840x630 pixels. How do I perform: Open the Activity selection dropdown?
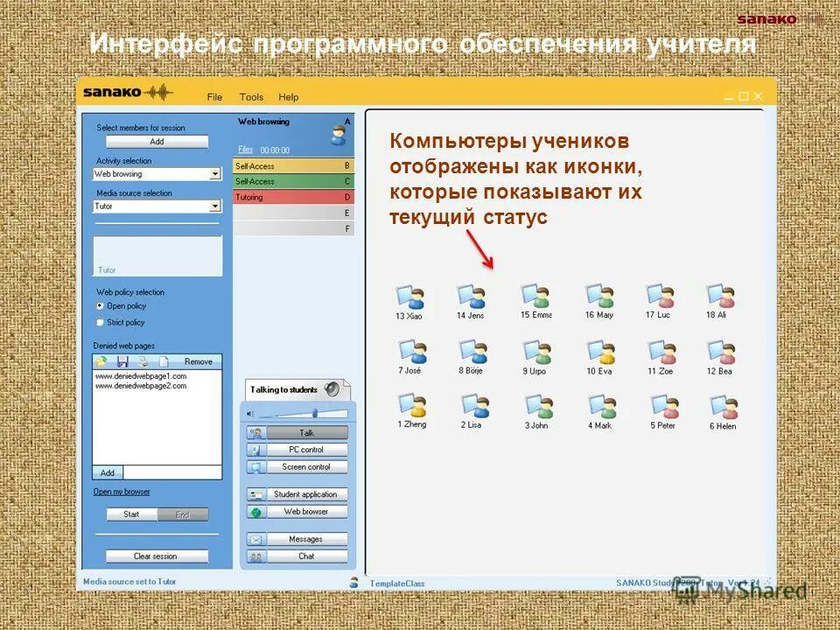[x=216, y=174]
